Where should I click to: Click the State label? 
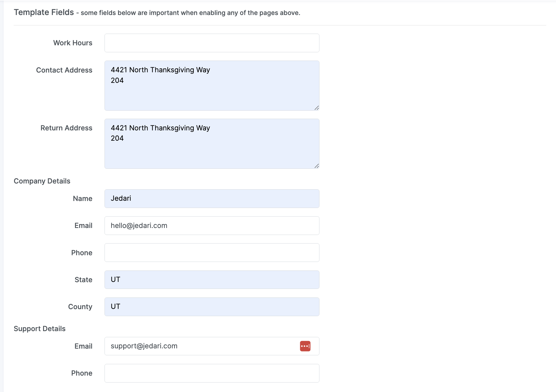click(83, 280)
